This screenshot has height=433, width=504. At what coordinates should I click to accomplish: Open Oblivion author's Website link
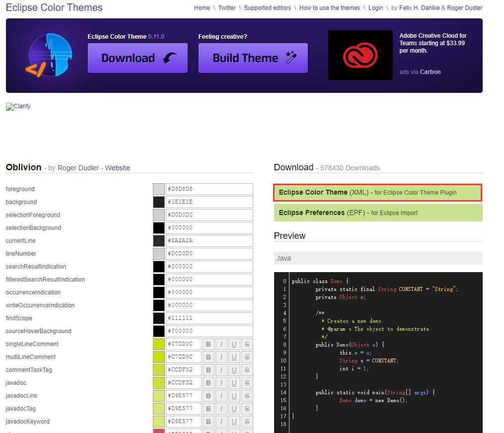[117, 168]
